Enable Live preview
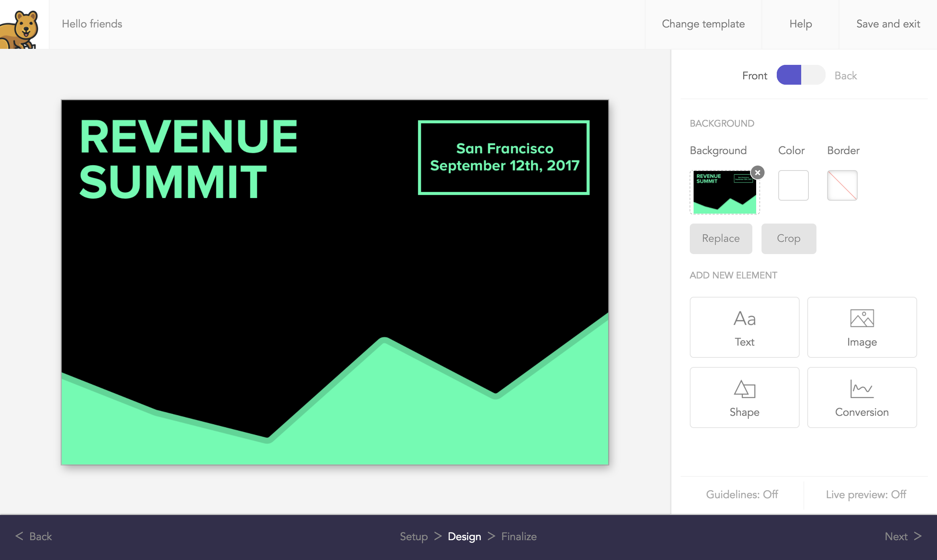Image resolution: width=937 pixels, height=560 pixels. click(866, 494)
